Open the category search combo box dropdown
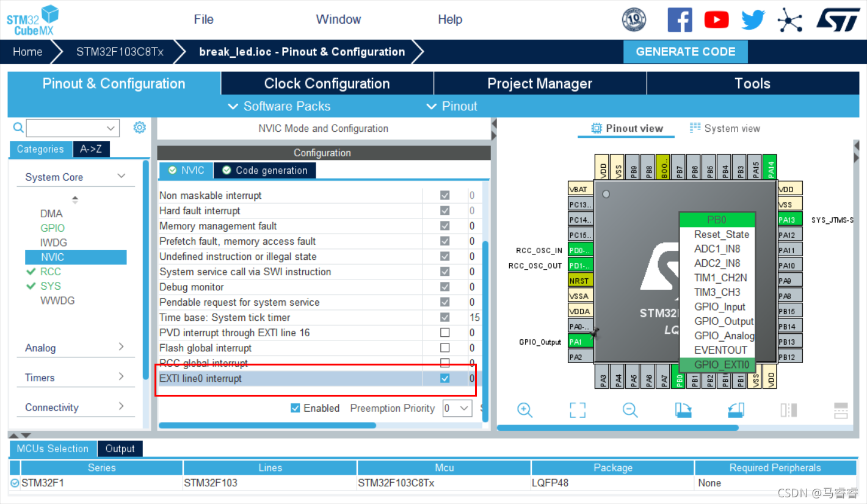The image size is (867, 504). 111,128
